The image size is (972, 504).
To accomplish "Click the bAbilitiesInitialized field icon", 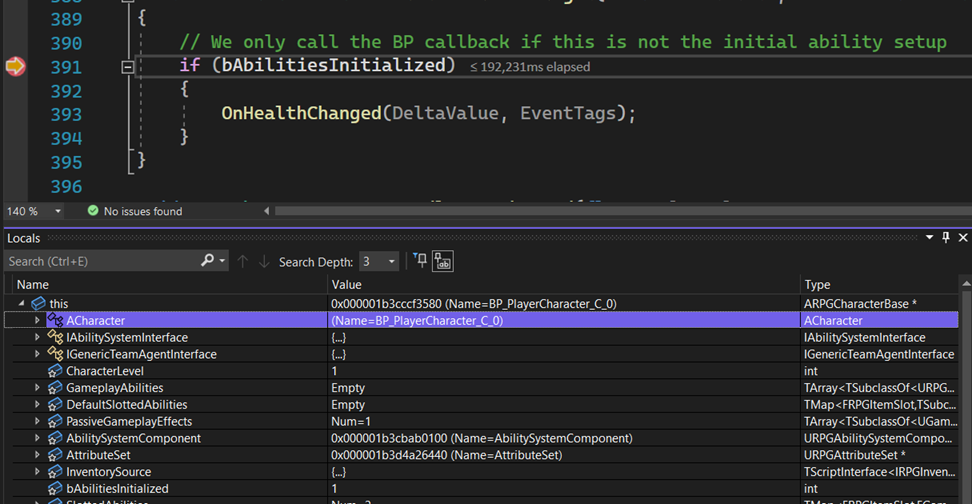I will tap(55, 488).
